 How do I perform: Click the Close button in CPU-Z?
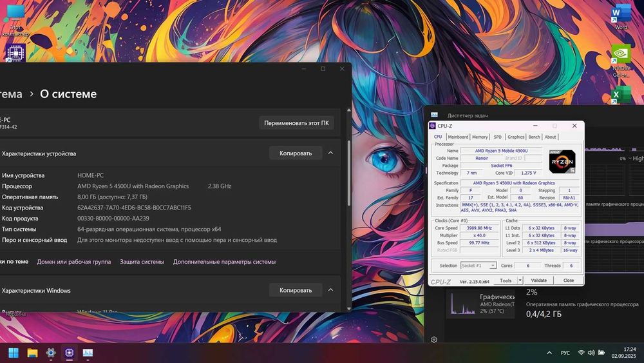coord(569,280)
